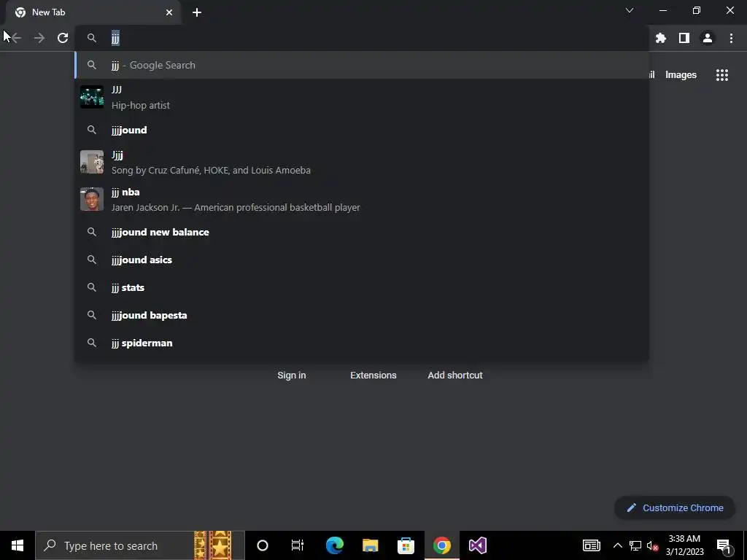Open Chrome's three-dot menu

point(731,38)
